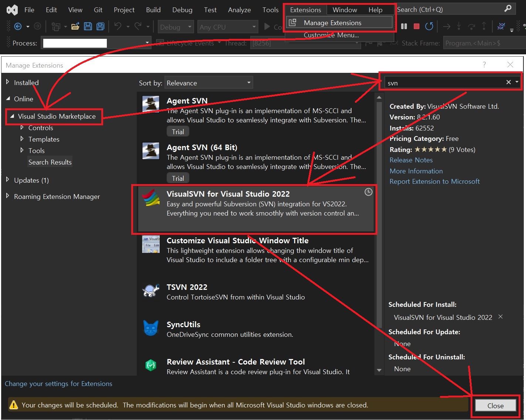
Task: Click the extension list scrollbar down arrow
Action: [x=379, y=370]
